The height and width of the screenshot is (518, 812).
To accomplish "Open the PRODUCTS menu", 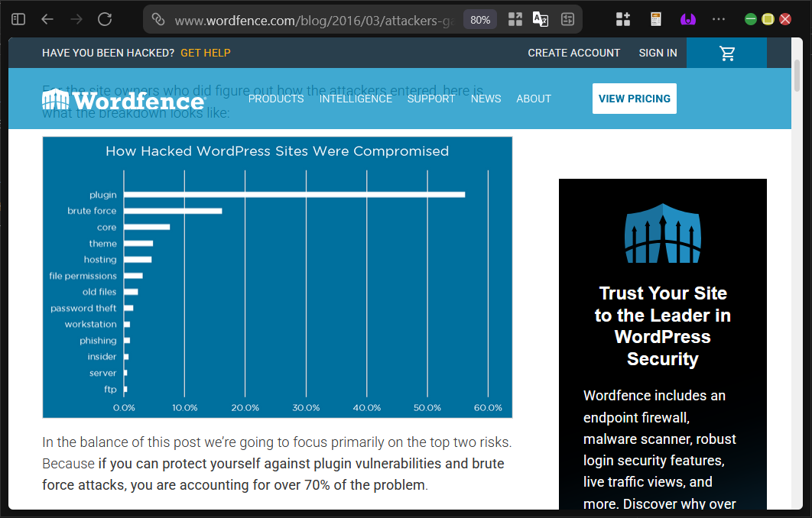I will tap(276, 99).
